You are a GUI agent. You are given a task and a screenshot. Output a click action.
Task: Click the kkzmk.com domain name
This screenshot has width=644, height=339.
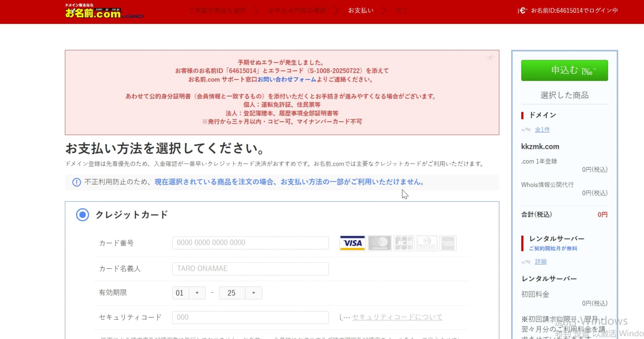click(x=540, y=146)
